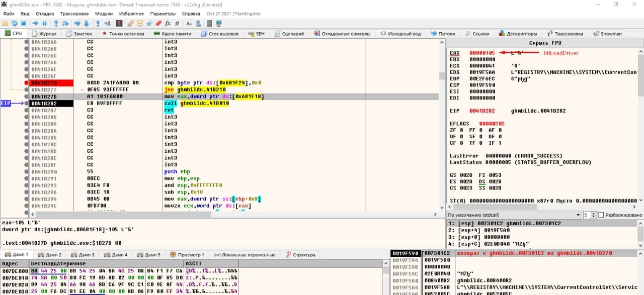The height and width of the screenshot is (295, 644).
Task: Click the argument count spinner showing 5
Action: 589,215
